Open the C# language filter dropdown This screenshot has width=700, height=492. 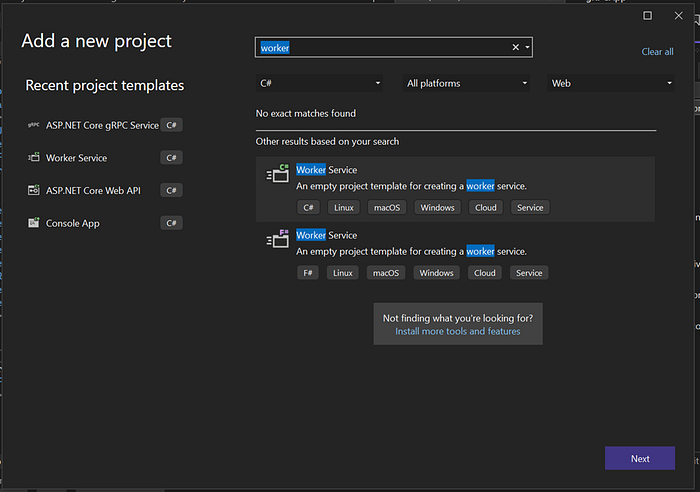point(320,84)
